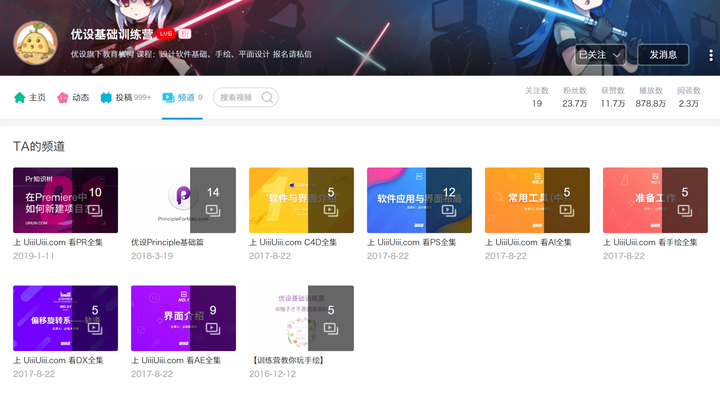This screenshot has height=395, width=720.
Task: Click date 2019-1-11 under PR全集
Action: point(34,256)
